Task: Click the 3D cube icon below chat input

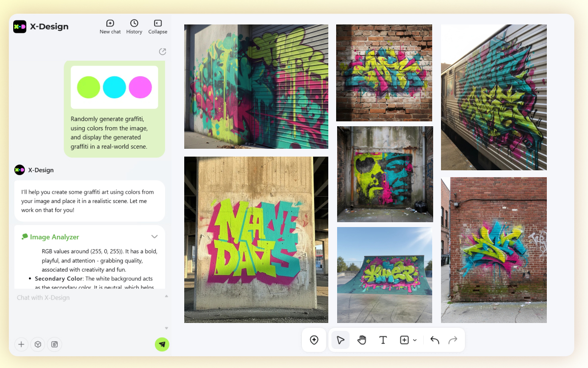Action: coord(38,345)
